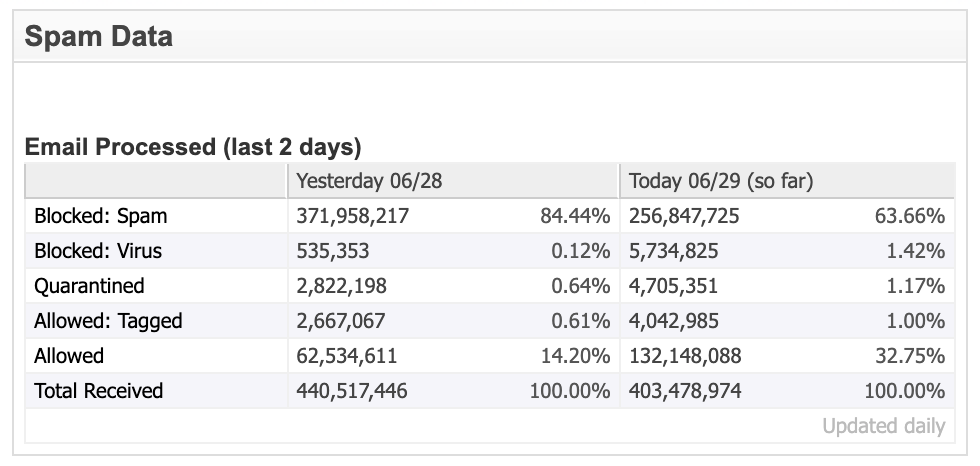The width and height of the screenshot is (980, 466).
Task: Select yesterday's total 440,517,446
Action: click(352, 391)
